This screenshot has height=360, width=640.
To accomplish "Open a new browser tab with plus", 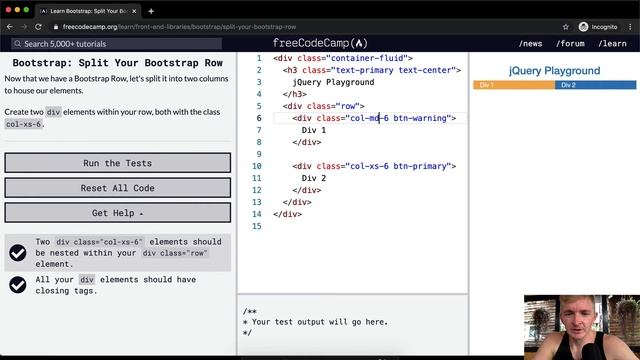I will point(151,11).
